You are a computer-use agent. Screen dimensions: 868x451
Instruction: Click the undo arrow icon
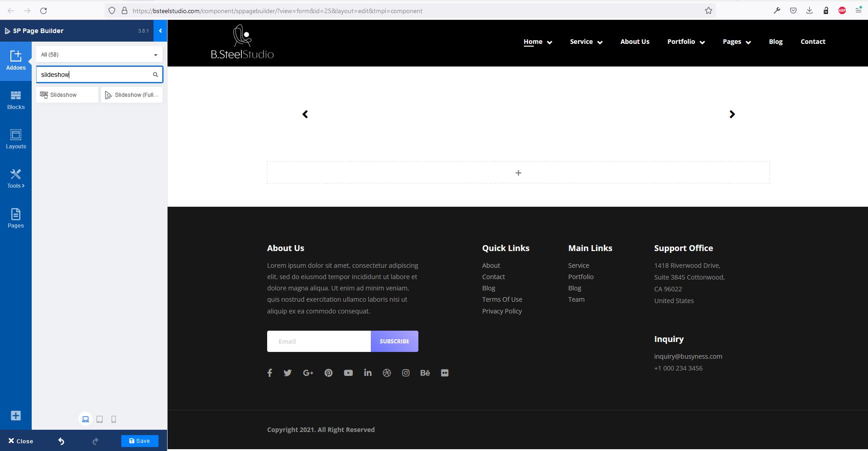(x=61, y=441)
